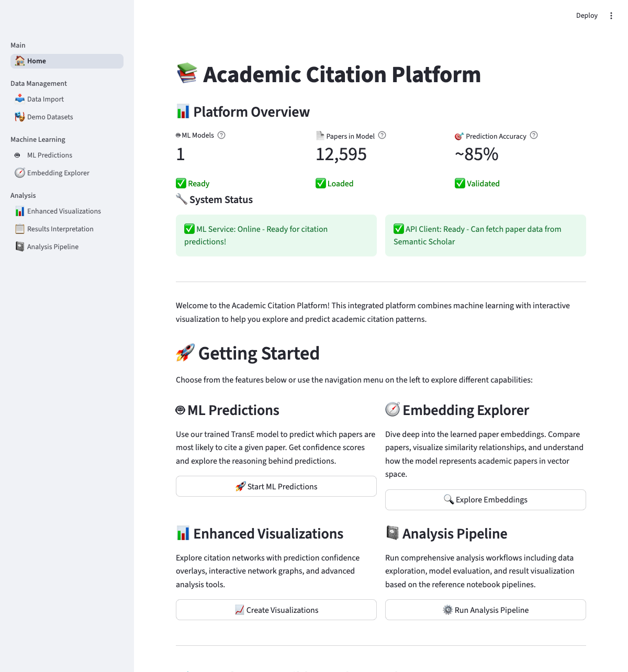Open ML Predictions from the sidebar

[50, 155]
